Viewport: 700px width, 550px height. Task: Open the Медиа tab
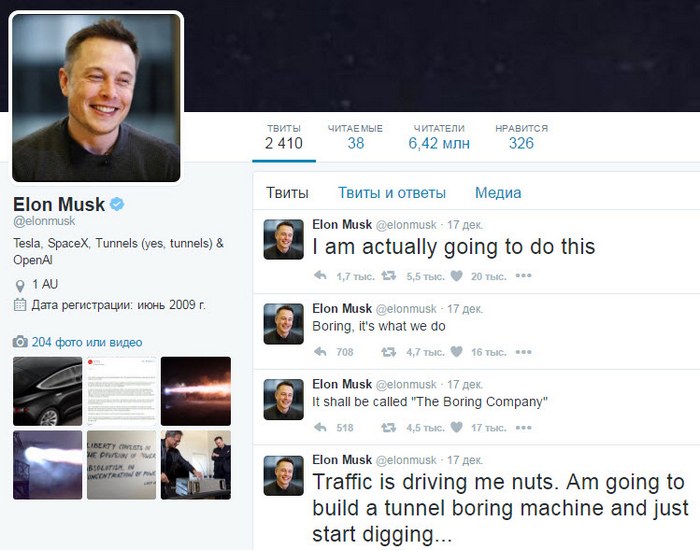tap(498, 192)
